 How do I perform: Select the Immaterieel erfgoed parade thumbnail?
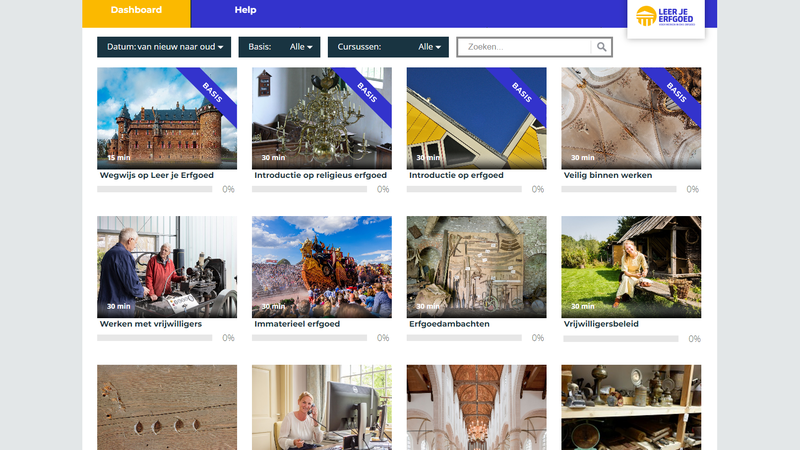(x=321, y=266)
